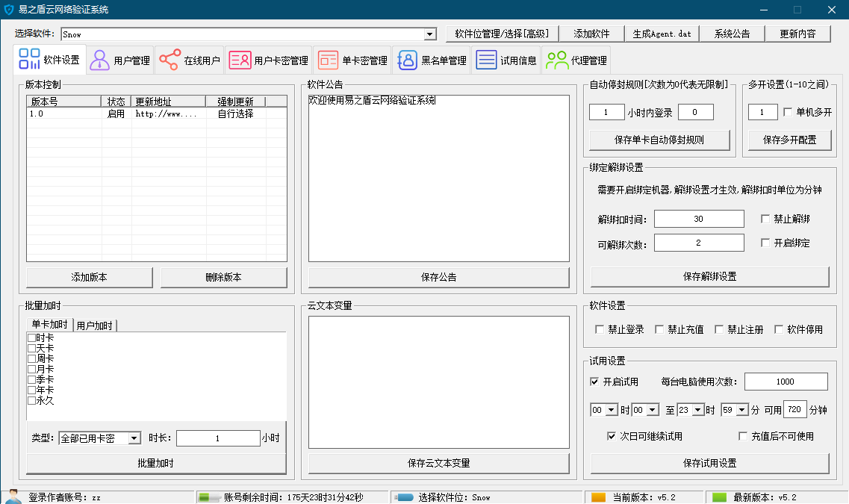Click the 每台电脑使用次数 input field
Image resolution: width=849 pixels, height=504 pixels.
tap(786, 382)
